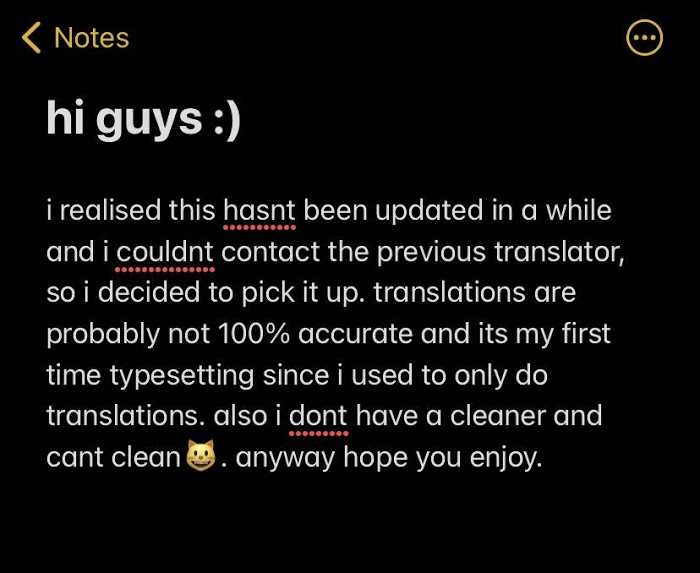The height and width of the screenshot is (573, 700).
Task: Tap the underlined word "couldnt"
Action: tap(166, 252)
